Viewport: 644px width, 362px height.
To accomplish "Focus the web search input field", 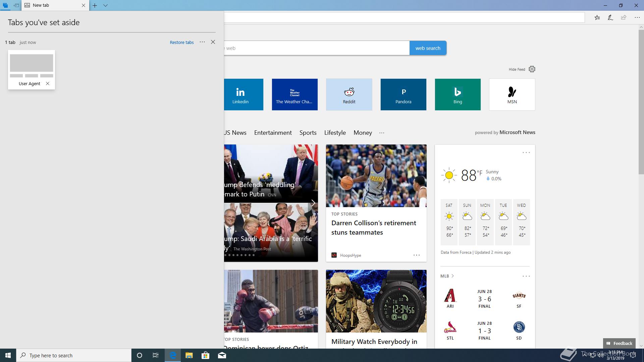I will [x=317, y=48].
